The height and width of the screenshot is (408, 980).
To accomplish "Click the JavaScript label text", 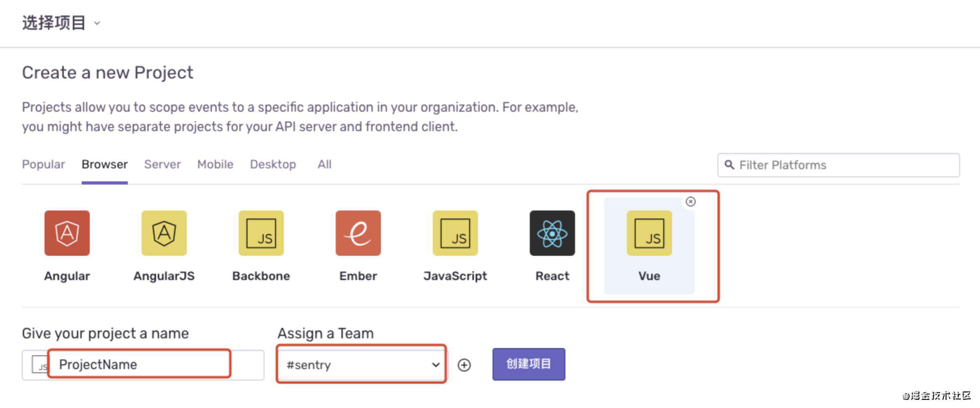I will [x=455, y=276].
